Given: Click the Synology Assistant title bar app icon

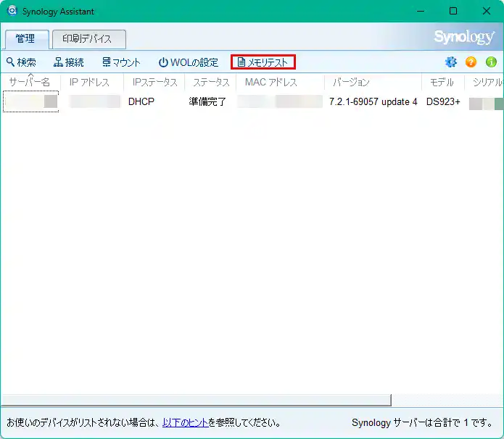Looking at the screenshot, I should click(12, 12).
